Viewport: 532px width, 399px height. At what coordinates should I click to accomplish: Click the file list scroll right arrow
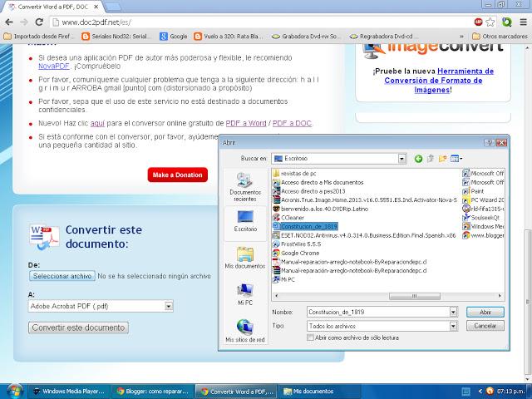tap(500, 296)
